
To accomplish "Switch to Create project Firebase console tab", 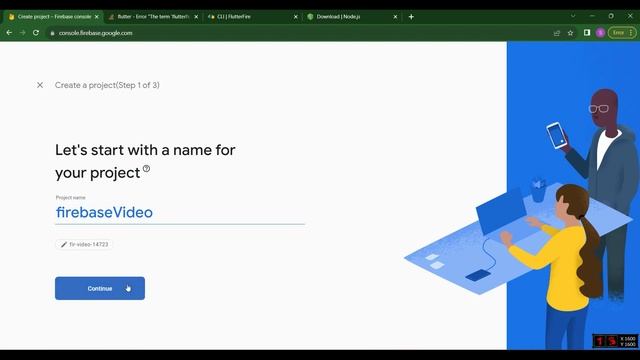I will tap(53, 17).
